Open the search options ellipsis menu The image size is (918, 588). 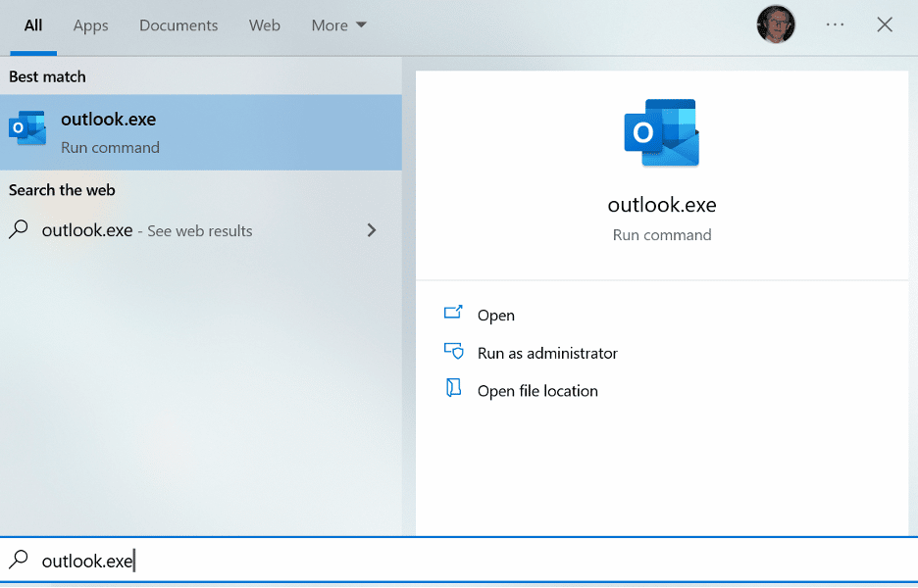tap(835, 24)
